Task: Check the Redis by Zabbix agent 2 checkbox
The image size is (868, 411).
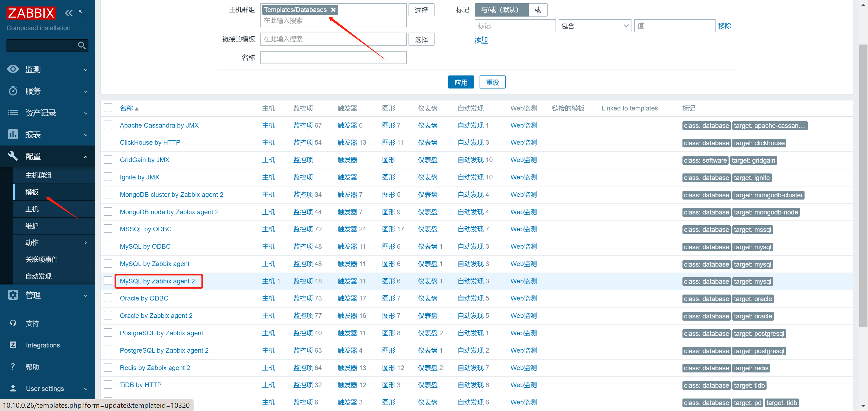Action: pyautogui.click(x=108, y=367)
